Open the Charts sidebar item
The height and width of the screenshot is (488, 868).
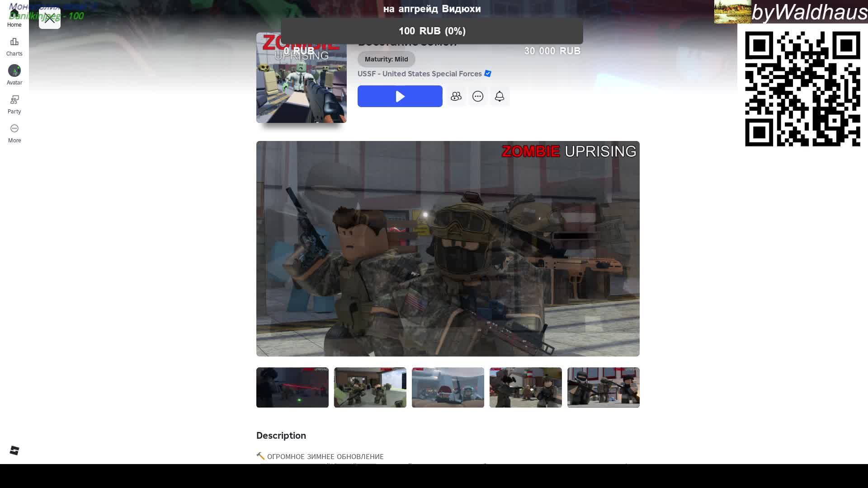coord(14,47)
